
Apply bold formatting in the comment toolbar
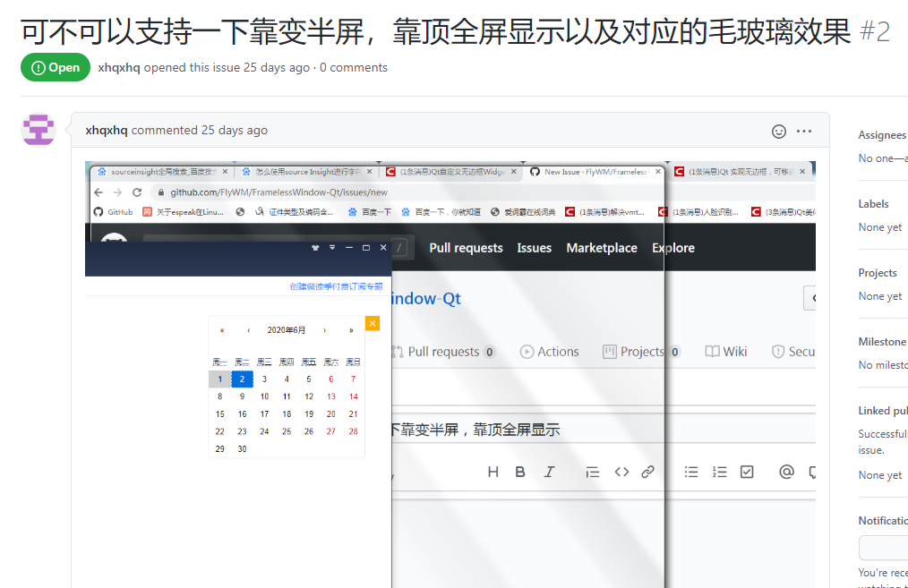[520, 472]
